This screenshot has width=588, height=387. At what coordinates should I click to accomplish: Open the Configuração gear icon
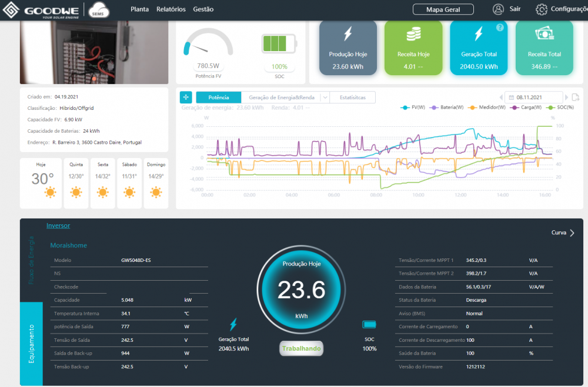point(541,9)
